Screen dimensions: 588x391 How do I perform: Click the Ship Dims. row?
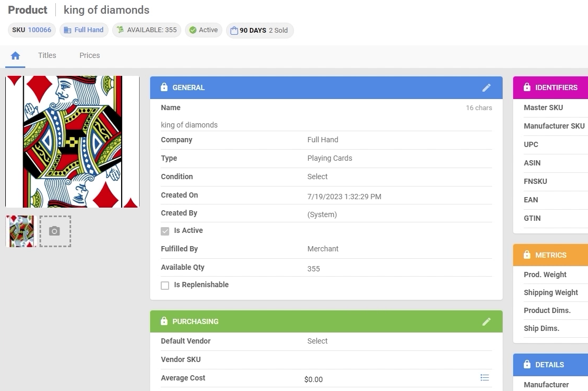(x=556, y=328)
